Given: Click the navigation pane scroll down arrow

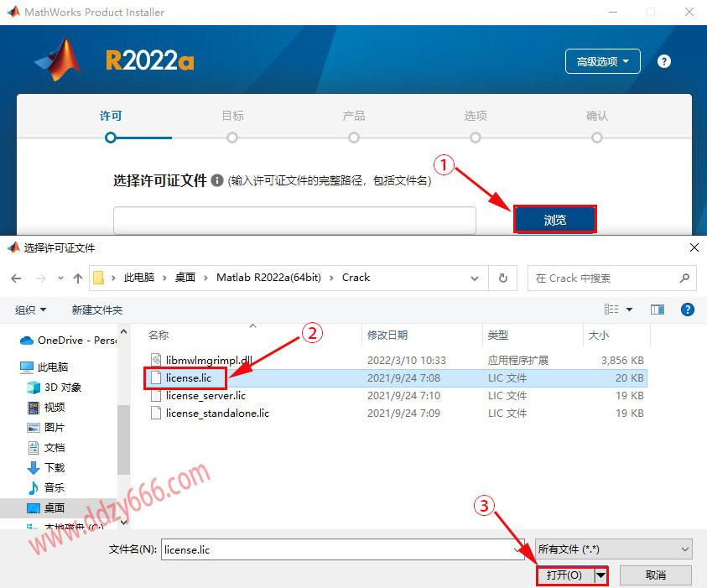Looking at the screenshot, I should (x=123, y=523).
